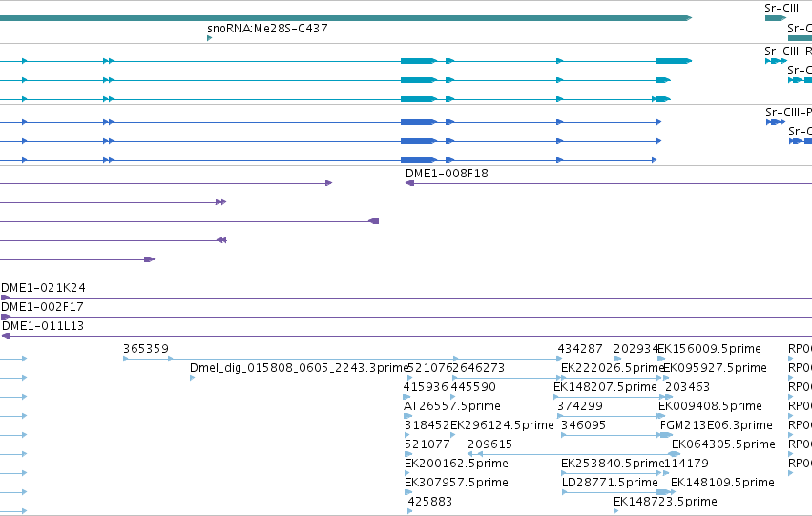Click EST label 209615
Image resolution: width=812 pixels, height=516 pixels.
click(489, 444)
